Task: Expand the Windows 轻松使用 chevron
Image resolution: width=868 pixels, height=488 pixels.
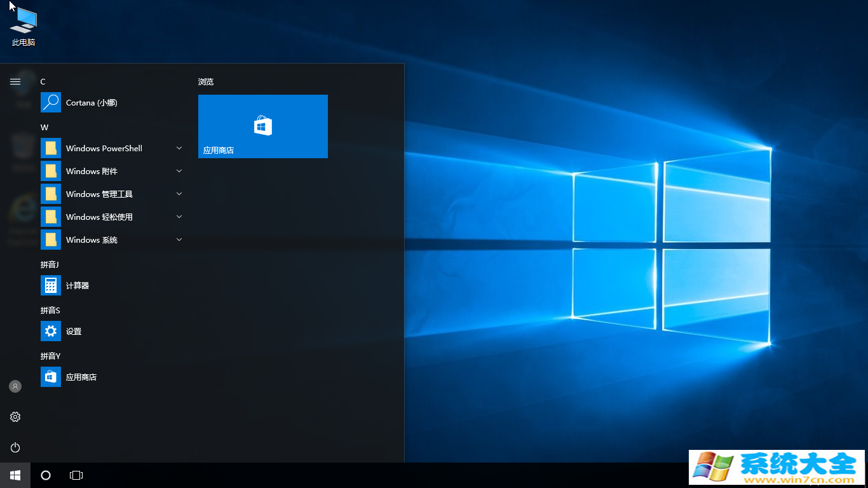Action: tap(179, 217)
